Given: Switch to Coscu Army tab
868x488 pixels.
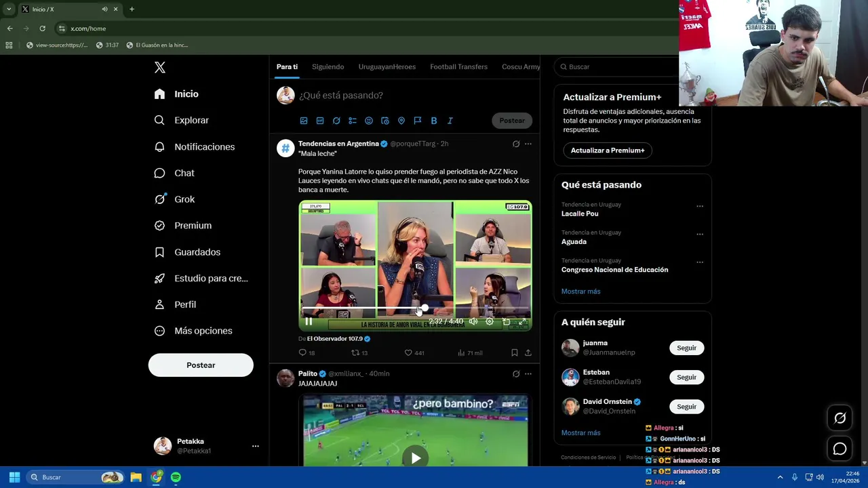Looking at the screenshot, I should (x=520, y=66).
